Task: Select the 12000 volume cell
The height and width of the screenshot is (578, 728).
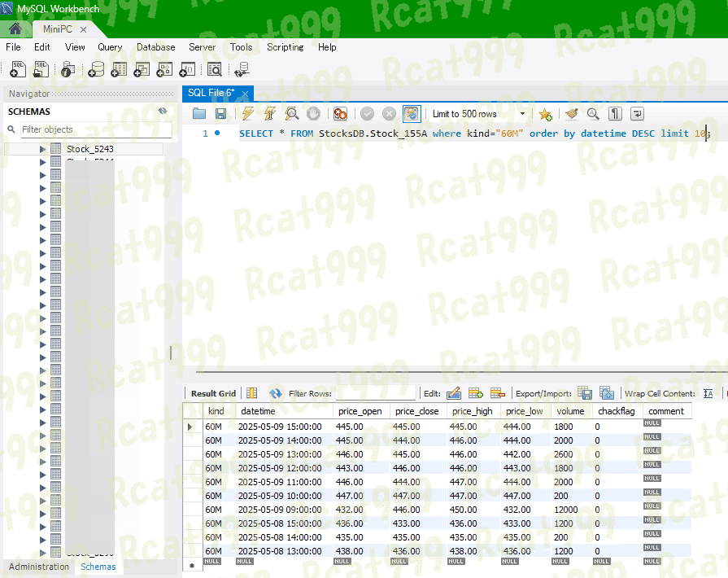Action: 572,510
